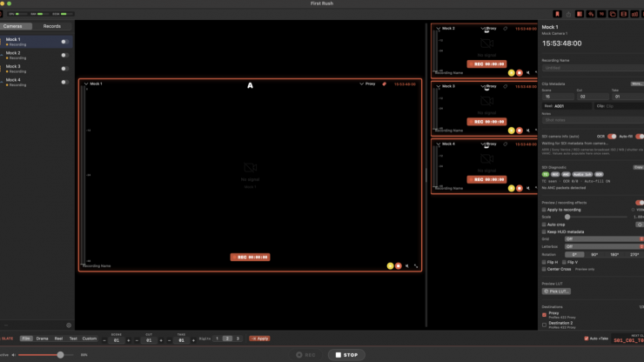Viewport: 644px width, 362px height.
Task: Open Mock 3 tile source chevron
Action: [439, 86]
